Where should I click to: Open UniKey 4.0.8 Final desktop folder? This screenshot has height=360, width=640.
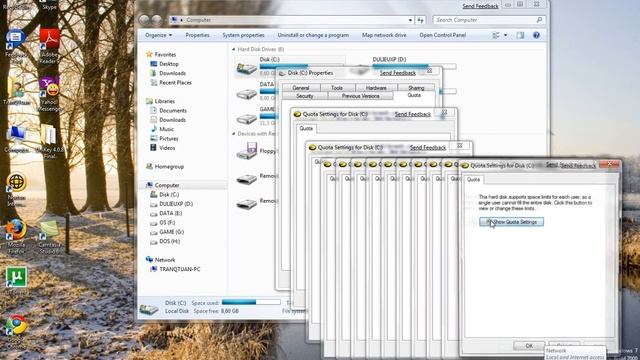49,141
